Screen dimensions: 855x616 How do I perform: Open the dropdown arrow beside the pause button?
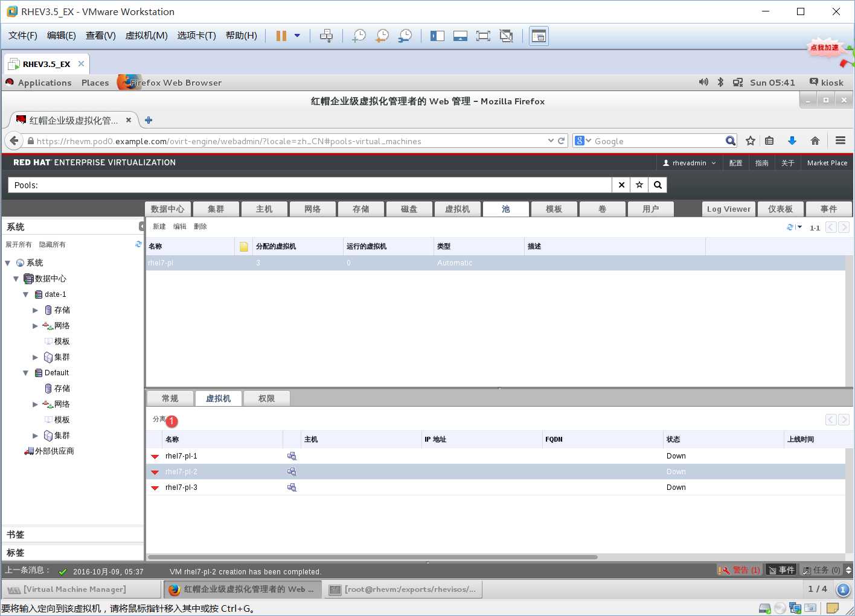[297, 36]
